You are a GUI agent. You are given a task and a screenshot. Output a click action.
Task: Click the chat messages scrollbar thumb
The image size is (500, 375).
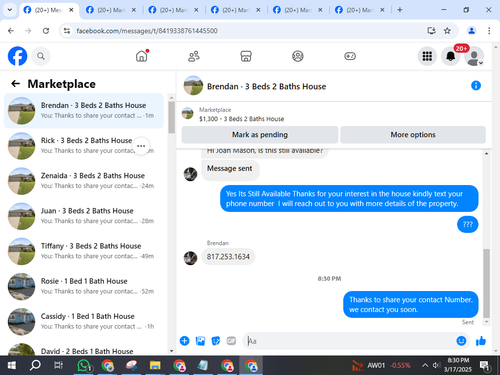tap(486, 283)
